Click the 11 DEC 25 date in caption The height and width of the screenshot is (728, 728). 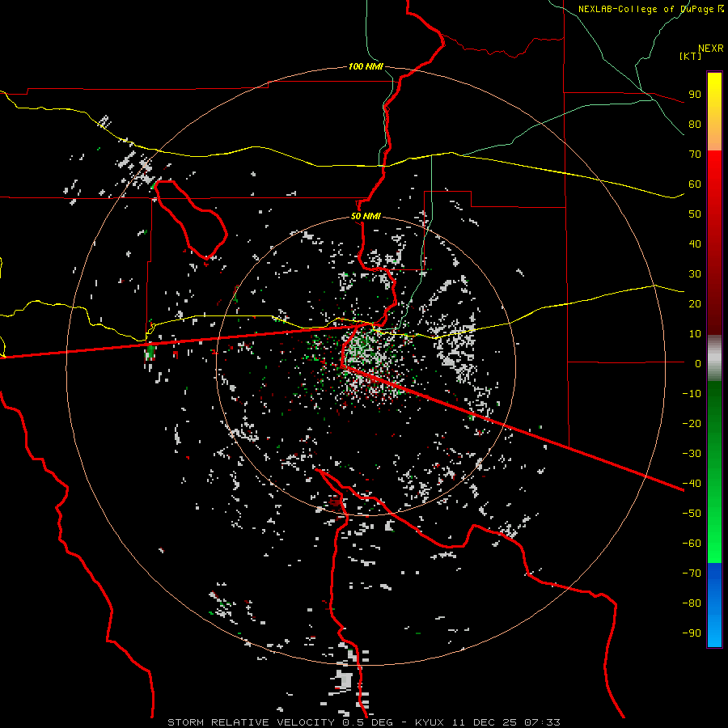tap(485, 722)
